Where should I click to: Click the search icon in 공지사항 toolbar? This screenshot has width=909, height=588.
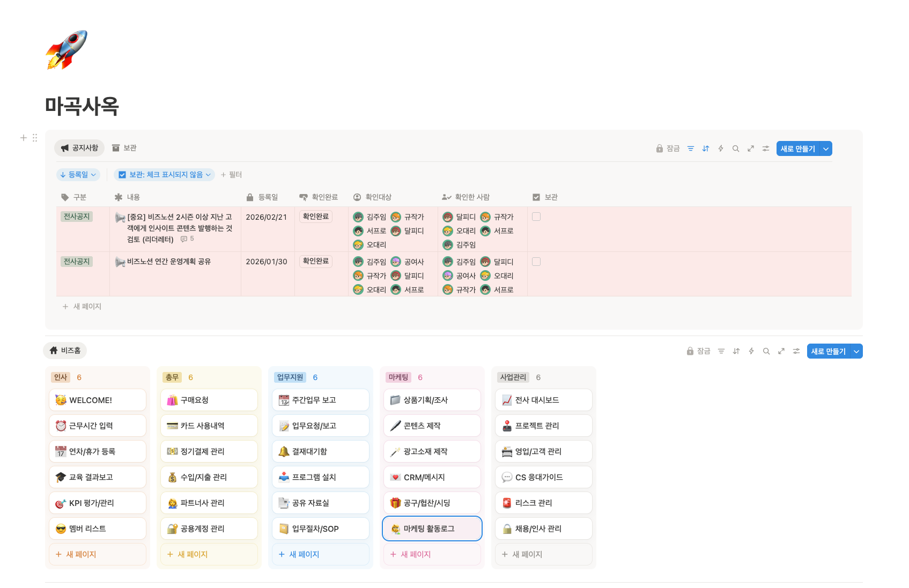tap(736, 148)
